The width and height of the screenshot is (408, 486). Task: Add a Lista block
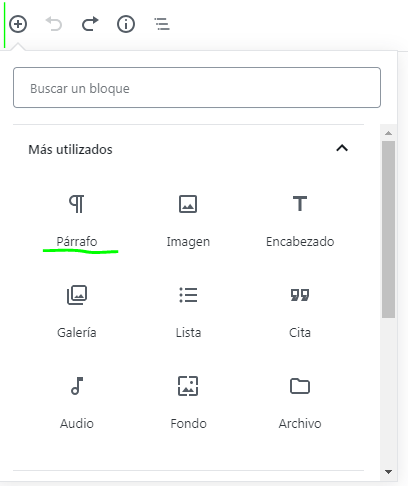(188, 312)
